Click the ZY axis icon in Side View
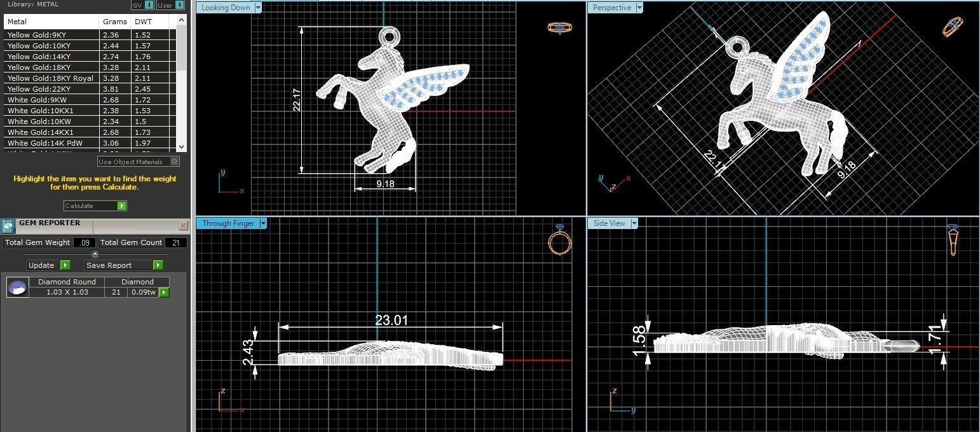980x432 pixels. point(623,401)
